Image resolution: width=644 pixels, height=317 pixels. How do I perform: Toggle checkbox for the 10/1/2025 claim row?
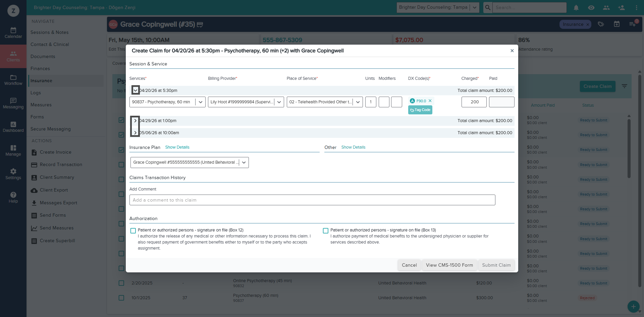click(x=121, y=298)
